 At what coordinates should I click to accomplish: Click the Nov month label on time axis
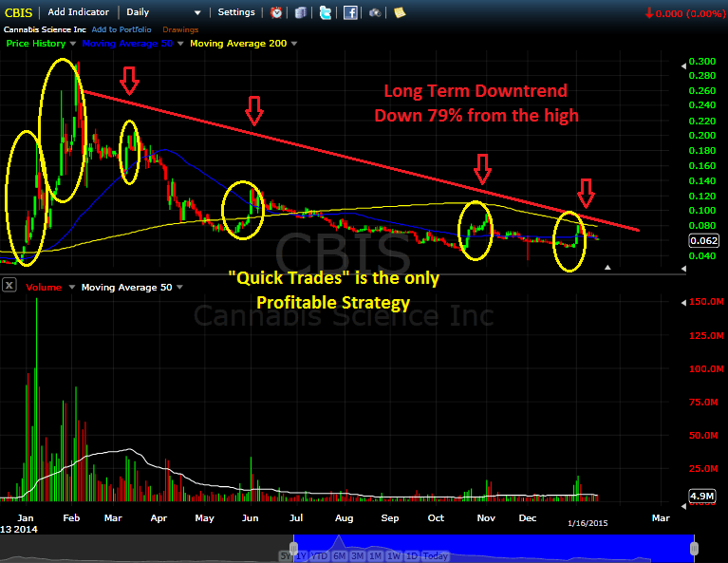click(x=486, y=518)
